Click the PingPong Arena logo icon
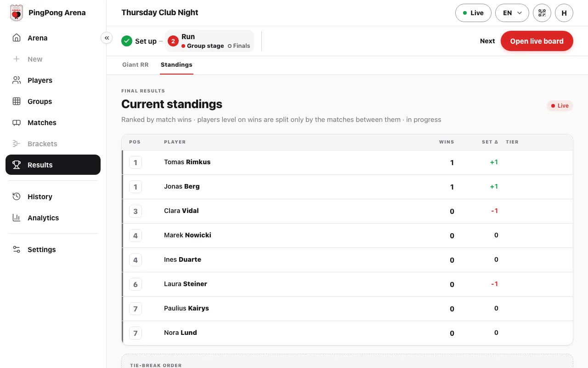 (x=17, y=13)
